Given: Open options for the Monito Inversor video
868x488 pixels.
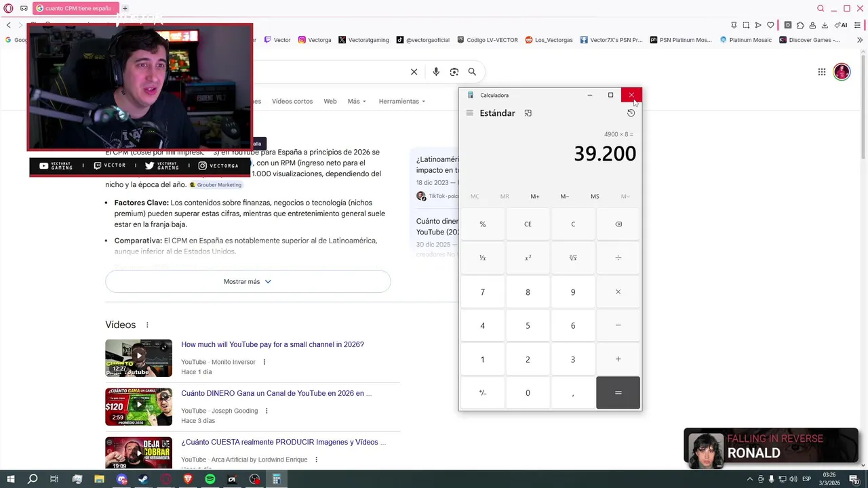Looking at the screenshot, I should (x=264, y=362).
